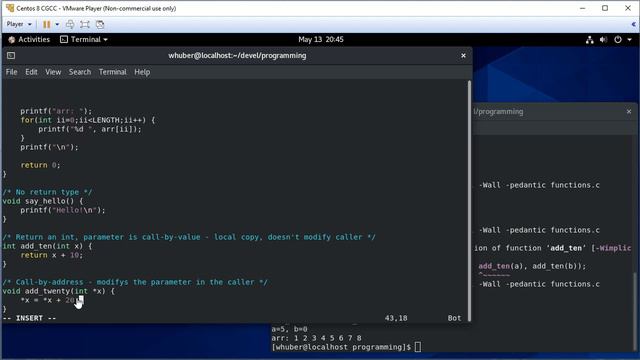Viewport: 640px width, 360px height.
Task: Click the 'arr: 1 2 3 4 5 6 7 8' output
Action: tap(317, 338)
